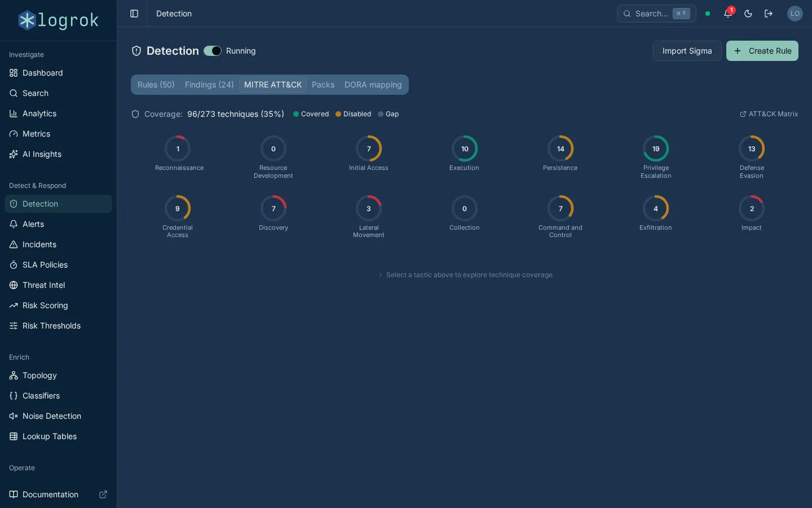Click the Noise Detection muted speaker icon
Image resolution: width=812 pixels, height=508 pixels.
tap(14, 416)
